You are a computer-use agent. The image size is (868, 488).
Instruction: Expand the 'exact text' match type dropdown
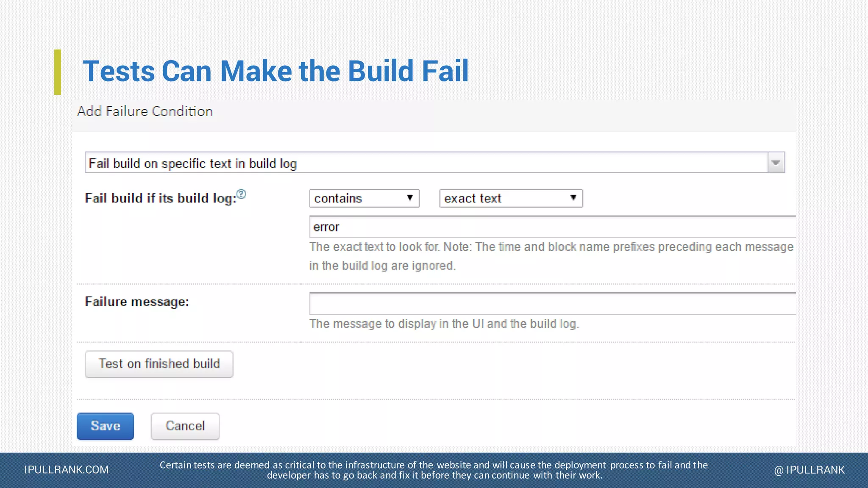click(x=511, y=198)
